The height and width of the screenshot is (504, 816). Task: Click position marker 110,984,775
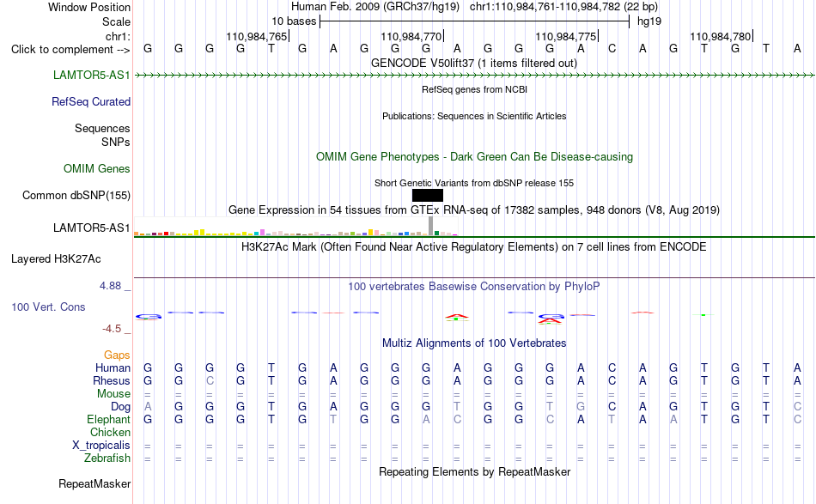pos(566,36)
